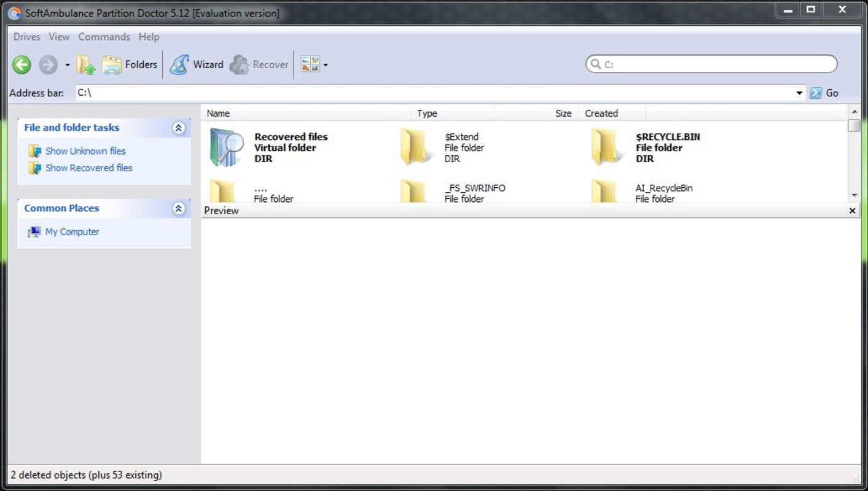Maximize the Partition Doctor window
This screenshot has width=868, height=491.
point(811,9)
